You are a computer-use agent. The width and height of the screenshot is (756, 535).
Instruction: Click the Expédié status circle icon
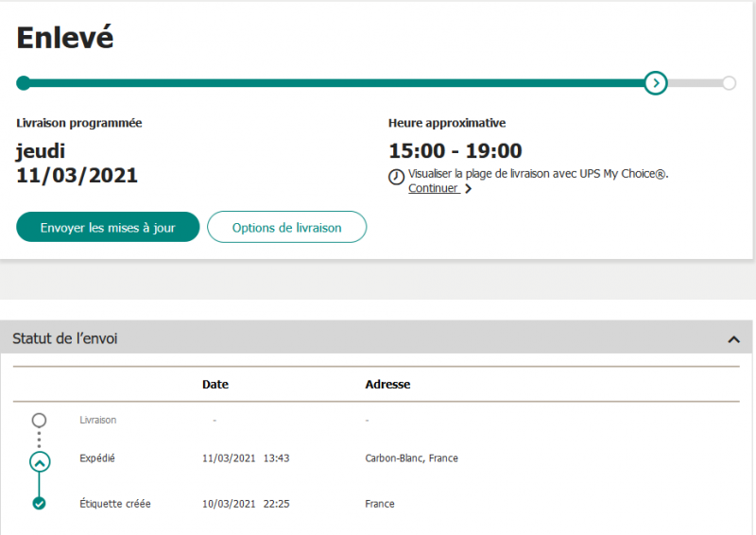pos(39,461)
